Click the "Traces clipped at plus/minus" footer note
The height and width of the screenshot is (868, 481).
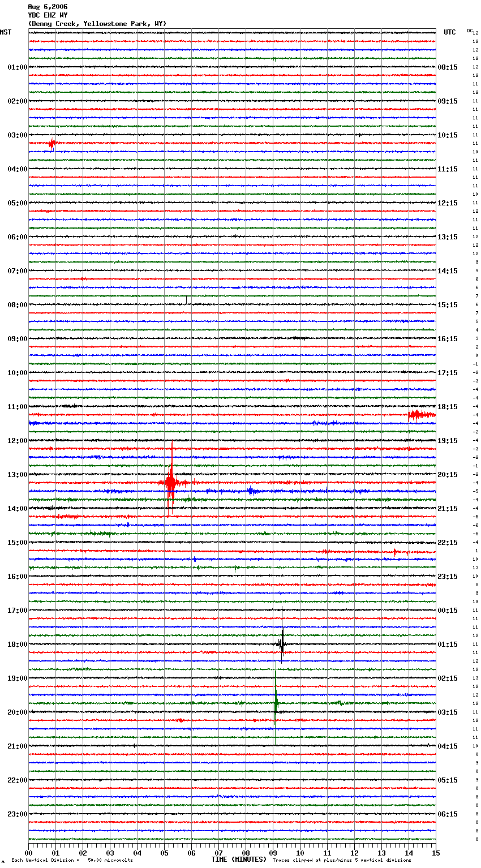(x=342, y=861)
